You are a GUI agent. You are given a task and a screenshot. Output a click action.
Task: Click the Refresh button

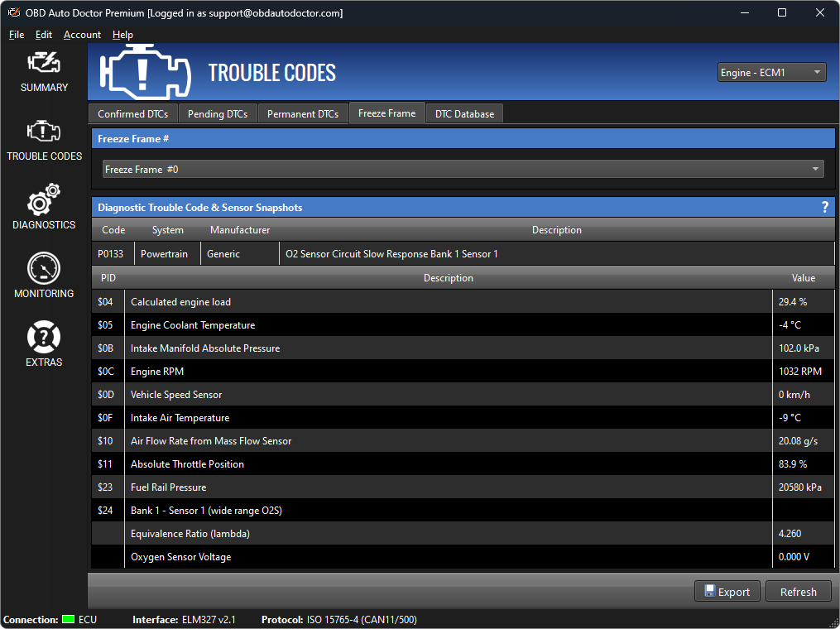coord(799,592)
